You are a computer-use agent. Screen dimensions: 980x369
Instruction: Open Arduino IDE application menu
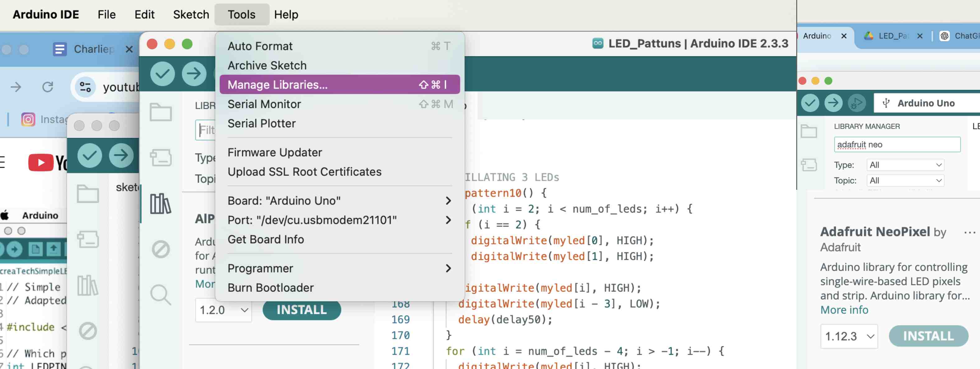(46, 15)
